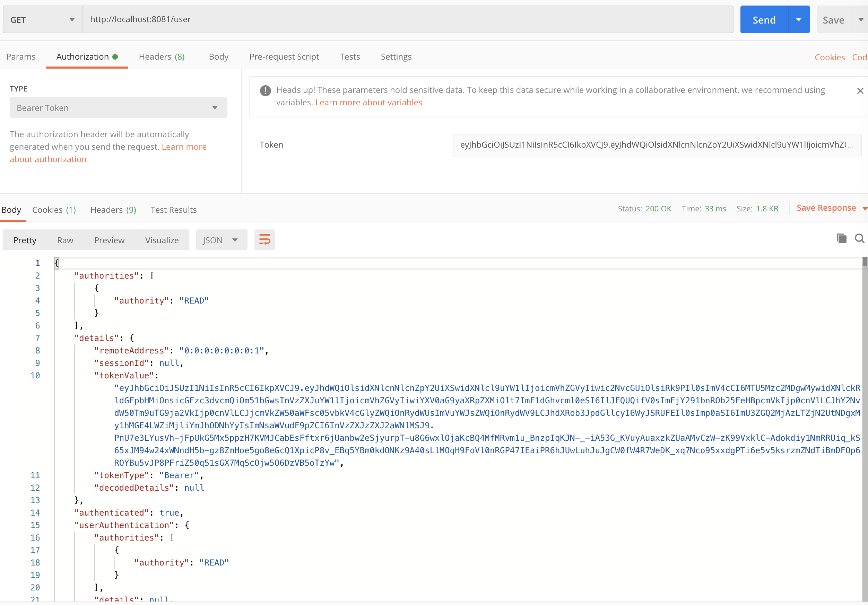Viewport: 868px width, 605px height.
Task: Click the blue Send button
Action: (x=764, y=20)
